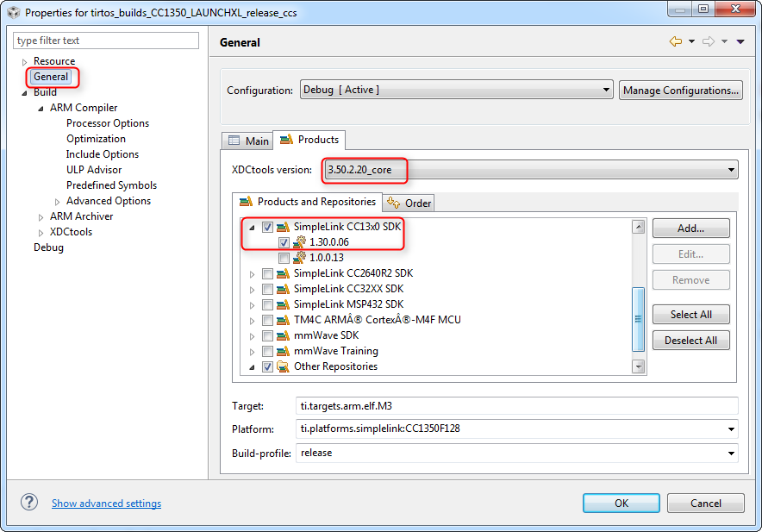762x532 pixels.
Task: Switch to the Order tab
Action: pyautogui.click(x=409, y=203)
